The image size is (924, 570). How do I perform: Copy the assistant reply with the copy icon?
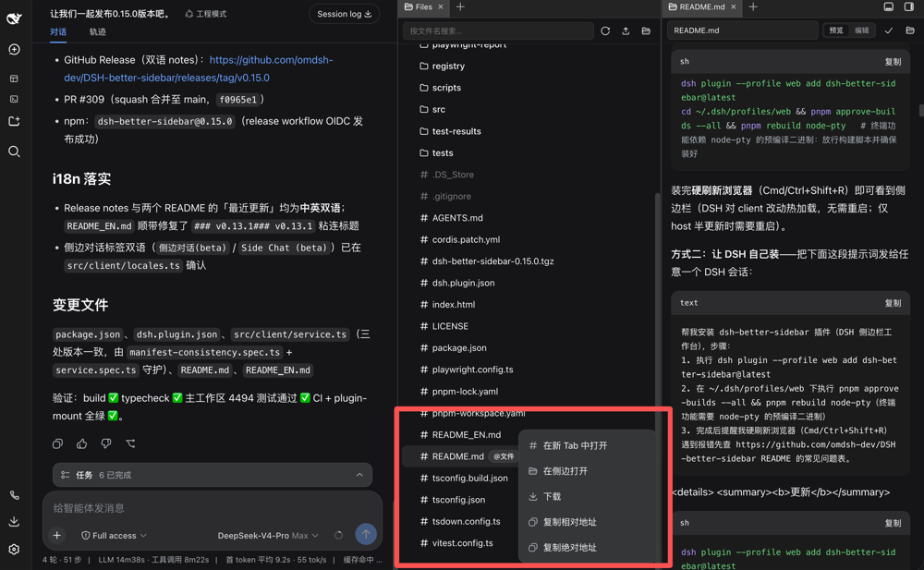(57, 443)
